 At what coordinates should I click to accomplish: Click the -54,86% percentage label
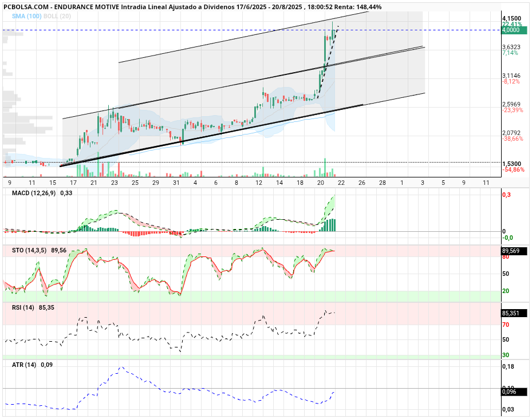(x=513, y=169)
